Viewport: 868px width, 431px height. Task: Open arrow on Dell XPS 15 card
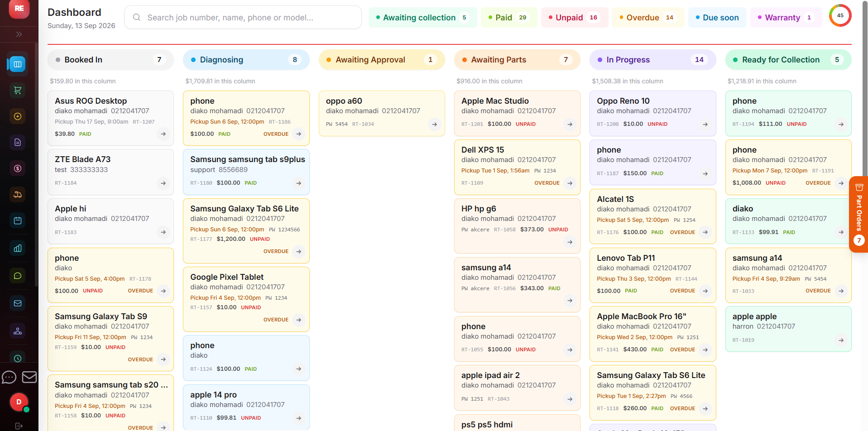(570, 183)
